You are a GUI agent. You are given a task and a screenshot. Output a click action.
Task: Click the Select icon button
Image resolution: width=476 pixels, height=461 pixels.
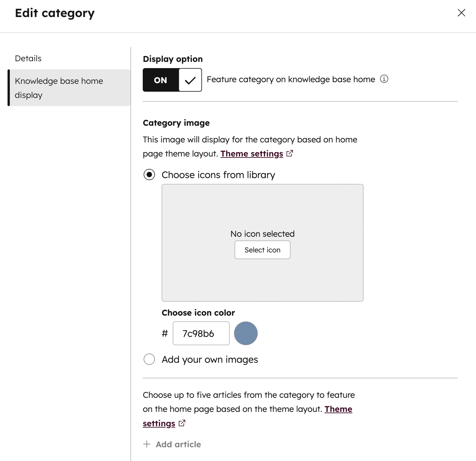[262, 249]
